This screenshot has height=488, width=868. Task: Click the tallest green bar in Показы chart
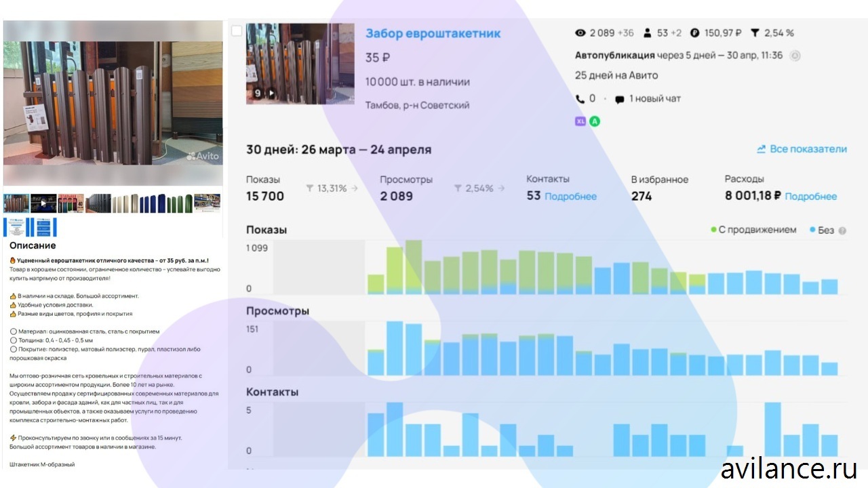(414, 267)
